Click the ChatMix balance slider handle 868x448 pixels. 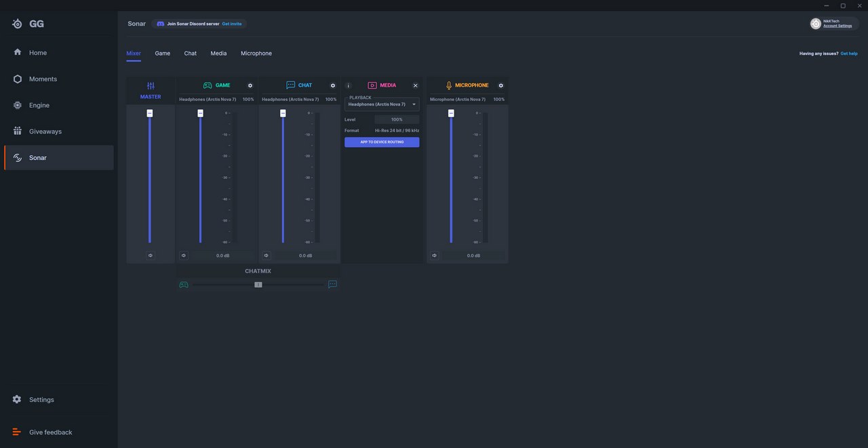click(x=258, y=285)
